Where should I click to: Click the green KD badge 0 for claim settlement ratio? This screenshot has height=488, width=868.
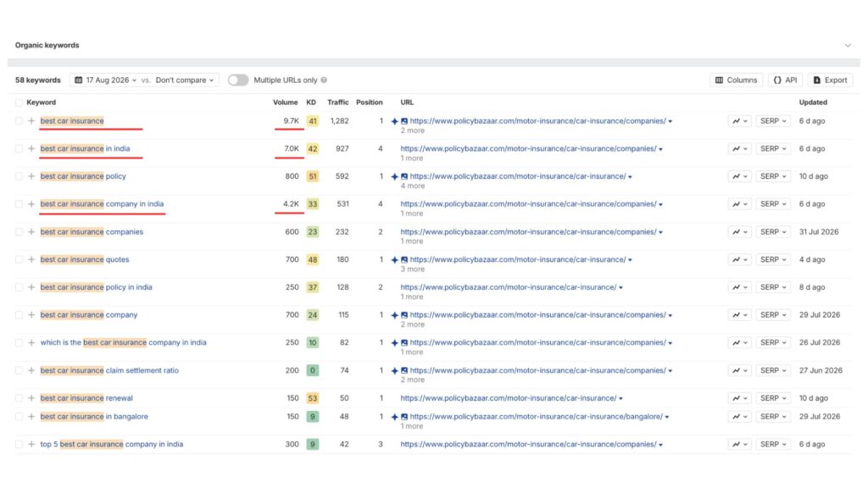[x=312, y=371]
